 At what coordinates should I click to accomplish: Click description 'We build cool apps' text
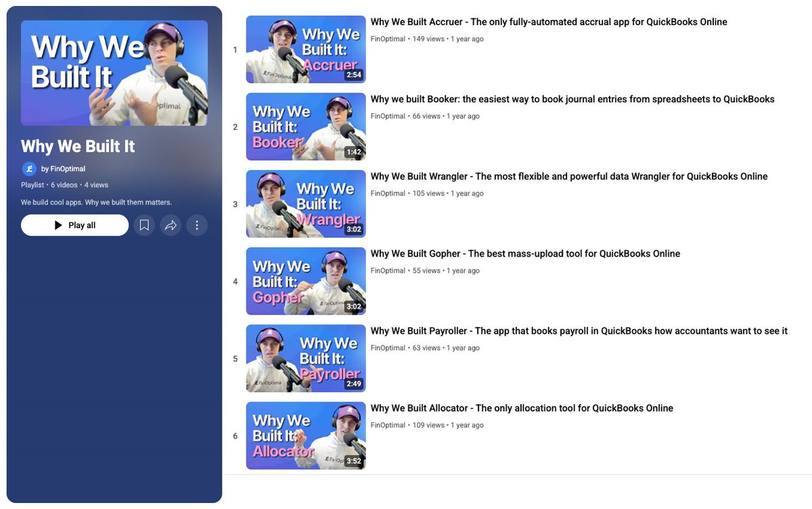pyautogui.click(x=96, y=202)
